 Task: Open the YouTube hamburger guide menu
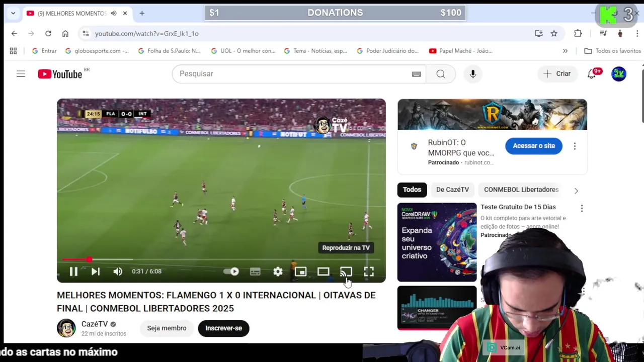[21, 74]
